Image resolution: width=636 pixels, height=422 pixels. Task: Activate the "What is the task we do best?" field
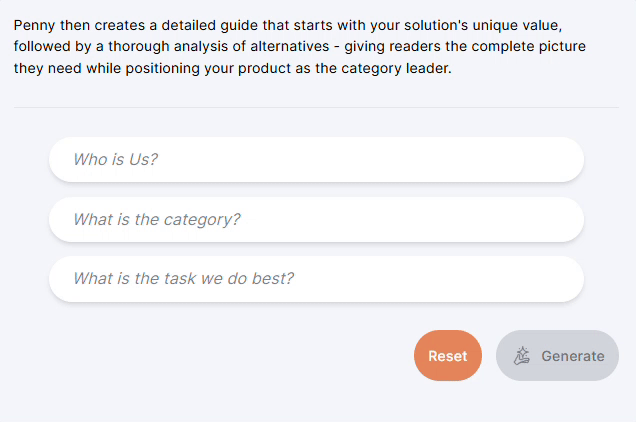(316, 279)
